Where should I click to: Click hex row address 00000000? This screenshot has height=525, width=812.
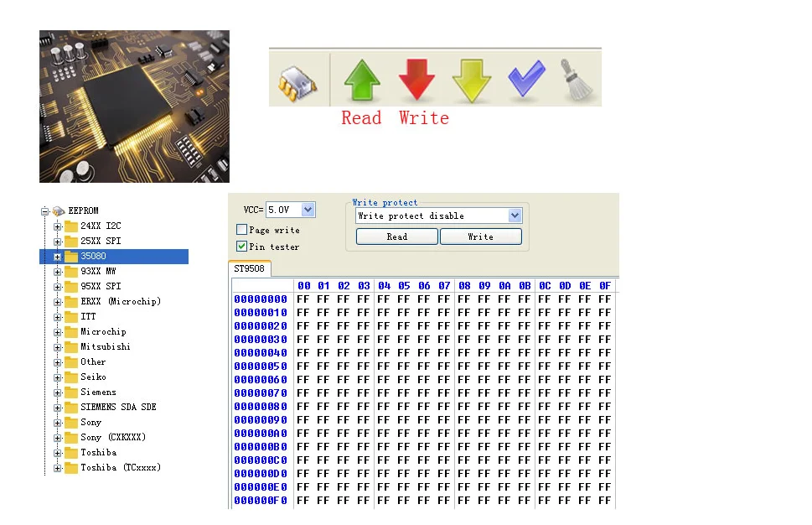(261, 299)
